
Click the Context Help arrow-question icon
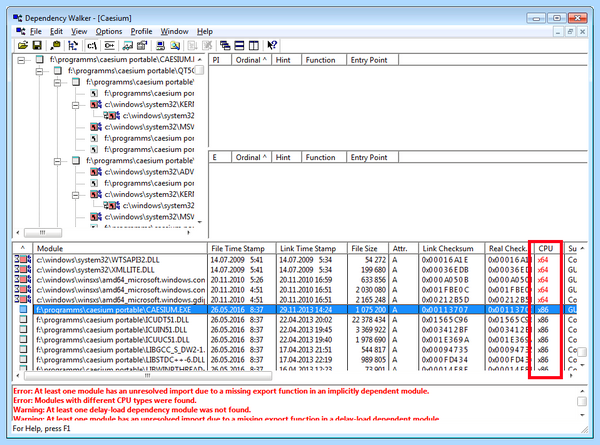tap(272, 46)
